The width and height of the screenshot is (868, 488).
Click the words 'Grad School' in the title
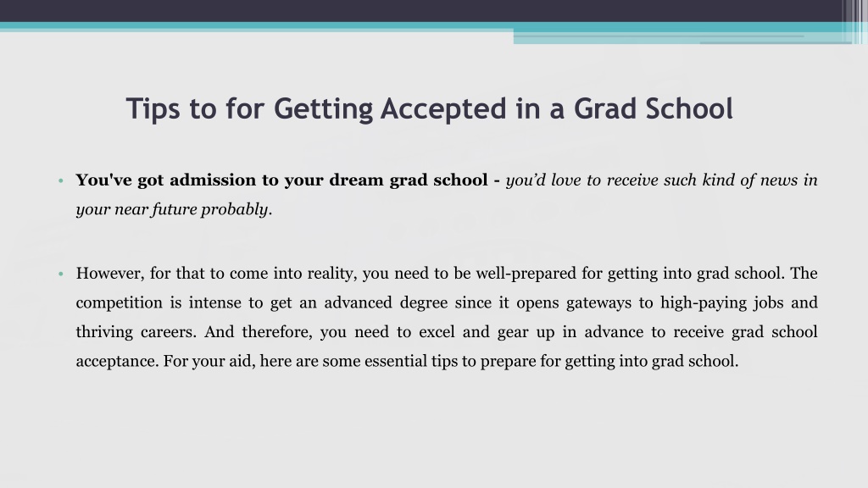(x=654, y=108)
